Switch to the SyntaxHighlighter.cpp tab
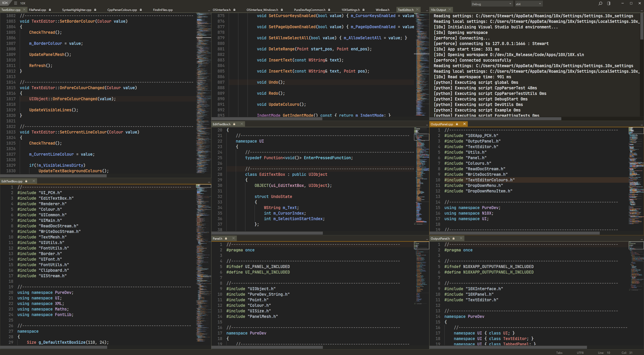This screenshot has height=355, width=644. [76, 10]
